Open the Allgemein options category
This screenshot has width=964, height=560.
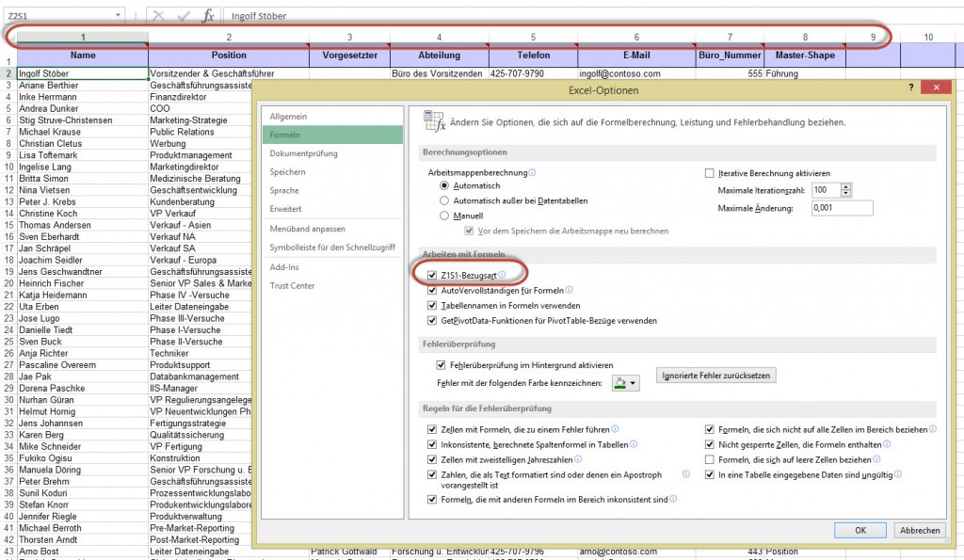[x=332, y=116]
